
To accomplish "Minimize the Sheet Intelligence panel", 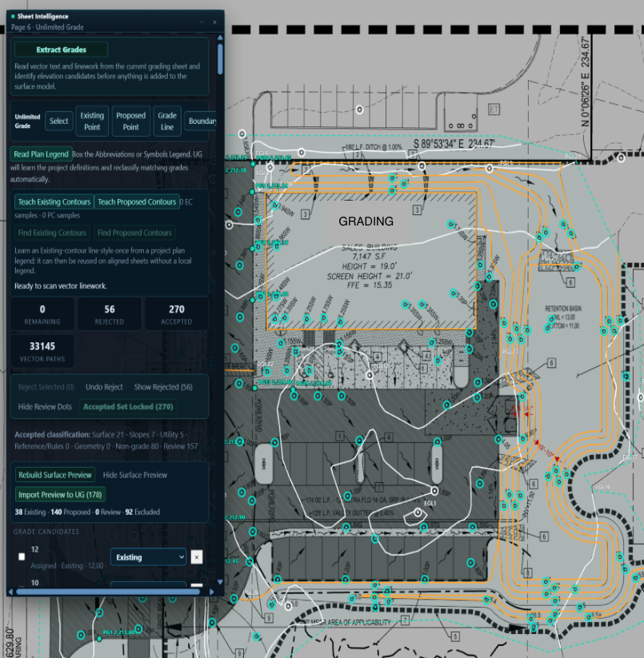I will pyautogui.click(x=202, y=22).
